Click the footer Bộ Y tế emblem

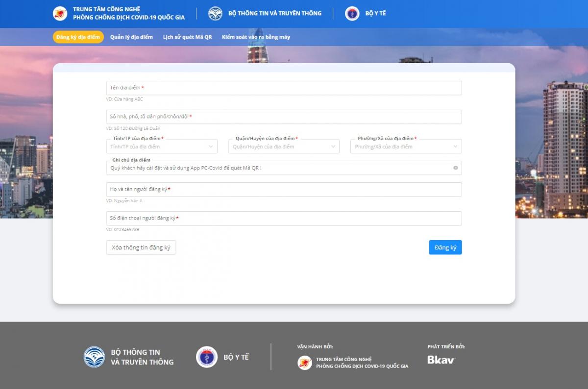[x=207, y=357]
